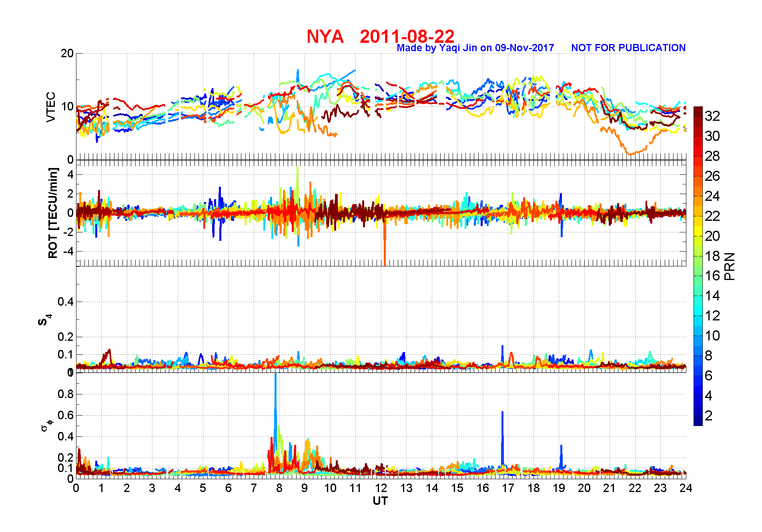Image resolution: width=762 pixels, height=532 pixels.
Task: Click colorbar tick label 2
Action: pyautogui.click(x=708, y=416)
